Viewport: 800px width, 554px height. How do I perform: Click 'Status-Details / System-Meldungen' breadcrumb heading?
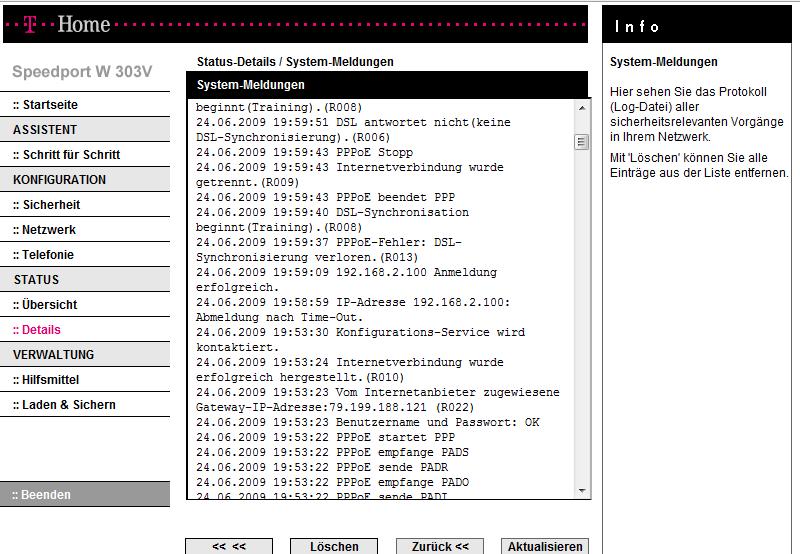point(295,62)
